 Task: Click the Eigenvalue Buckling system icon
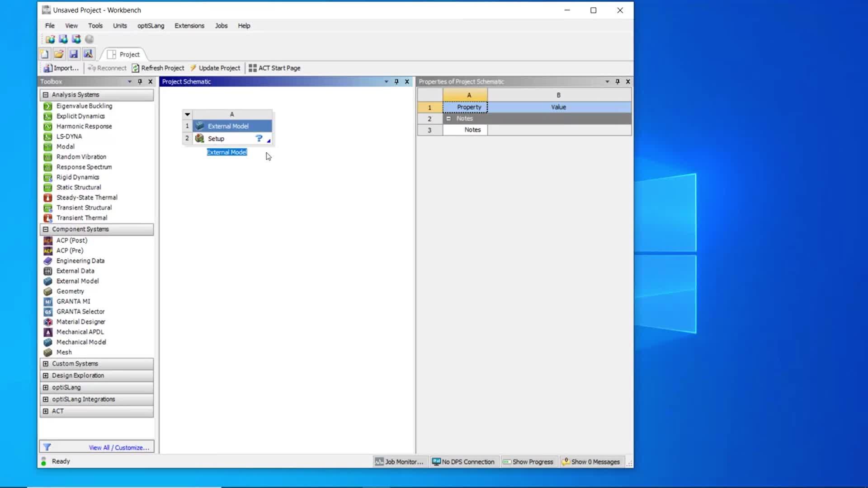click(47, 106)
